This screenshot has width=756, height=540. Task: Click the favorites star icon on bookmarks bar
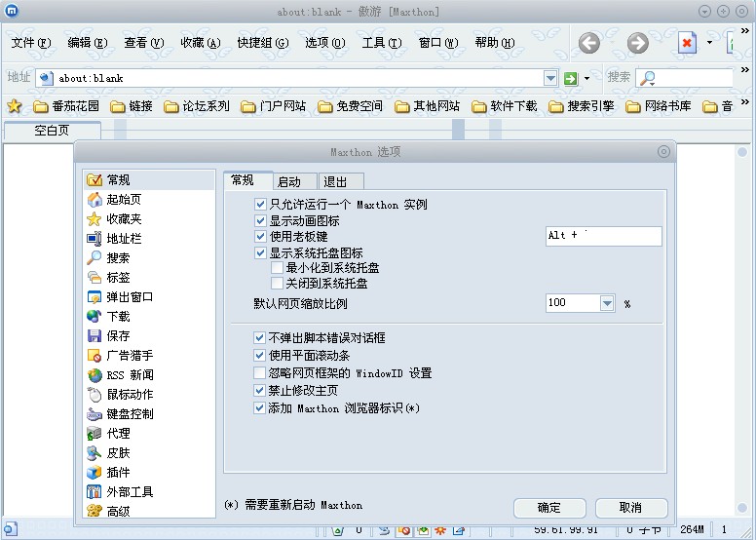click(x=15, y=105)
